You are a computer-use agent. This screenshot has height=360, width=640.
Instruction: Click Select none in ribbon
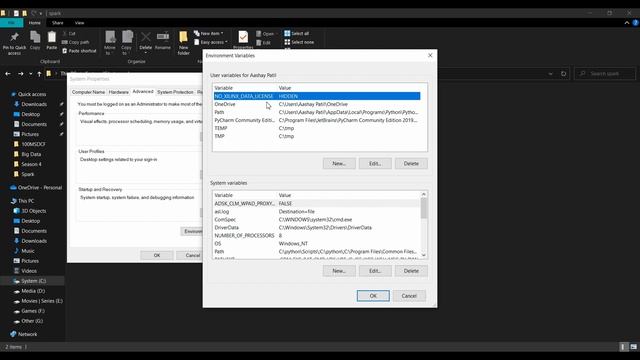299,42
